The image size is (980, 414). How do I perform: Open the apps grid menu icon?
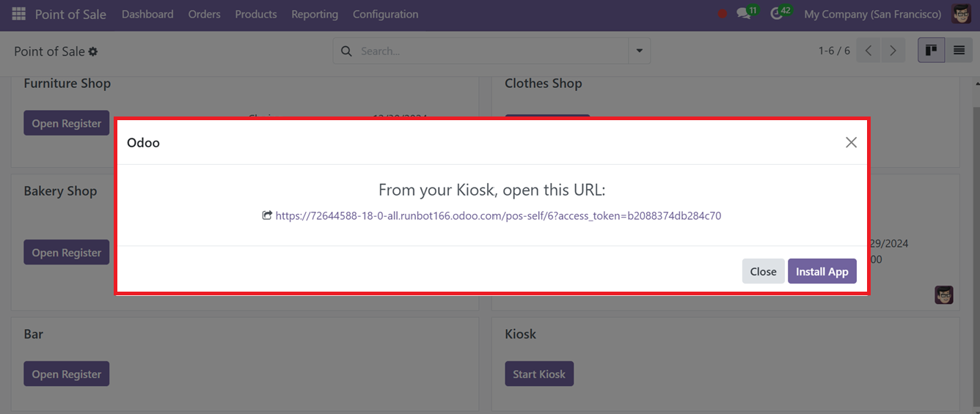[19, 14]
